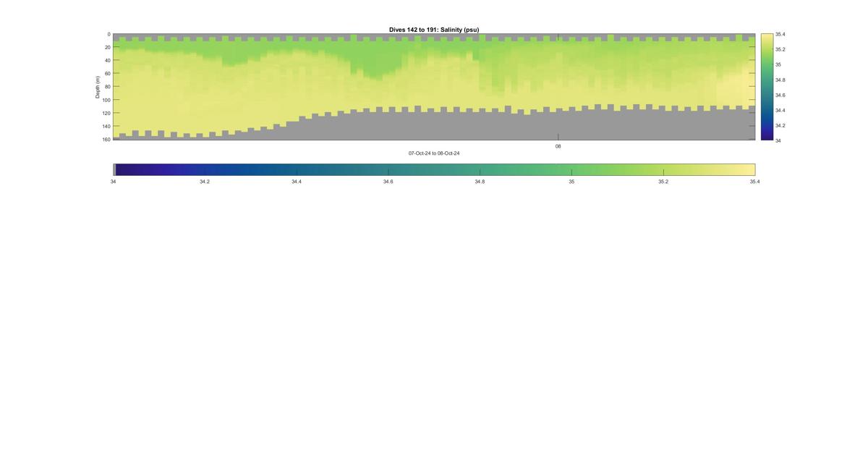Click "35.4" on the vertical colorbar
The height and width of the screenshot is (450, 868).
click(780, 34)
